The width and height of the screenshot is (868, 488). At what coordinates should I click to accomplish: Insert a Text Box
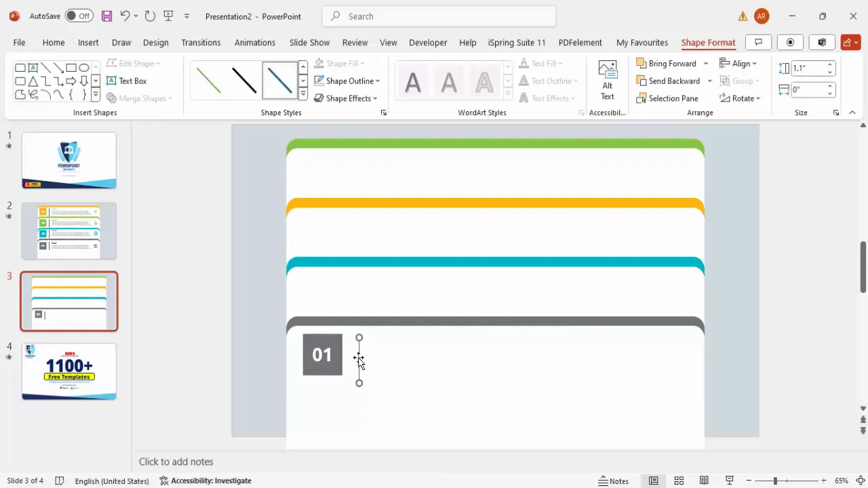pyautogui.click(x=127, y=81)
